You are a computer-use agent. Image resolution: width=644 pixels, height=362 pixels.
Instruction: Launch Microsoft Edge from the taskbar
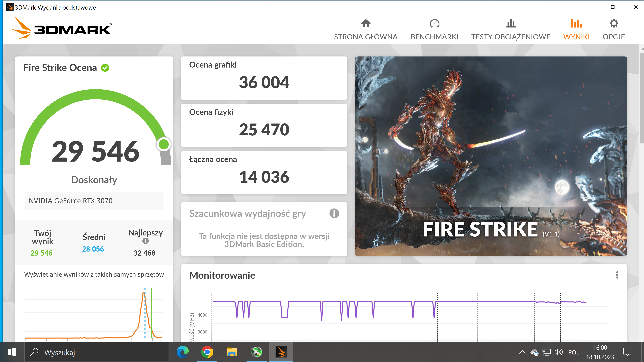182,352
